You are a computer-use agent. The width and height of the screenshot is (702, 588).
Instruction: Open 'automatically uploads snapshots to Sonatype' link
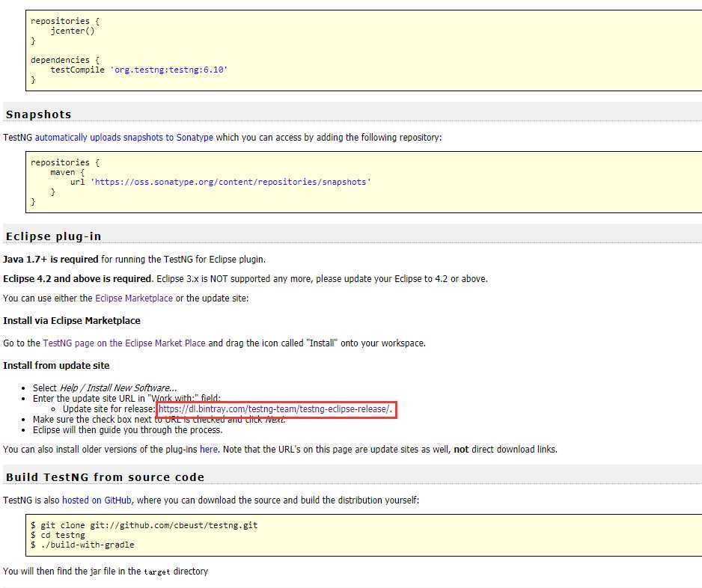124,138
